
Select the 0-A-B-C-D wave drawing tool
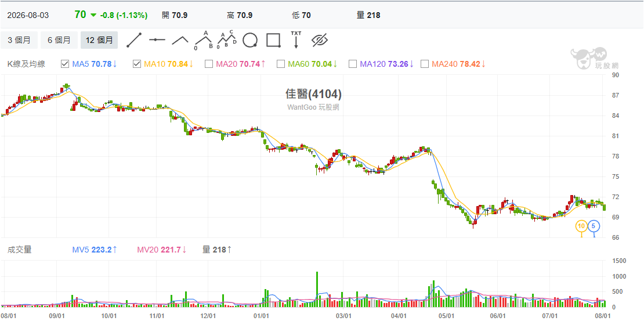tap(227, 40)
